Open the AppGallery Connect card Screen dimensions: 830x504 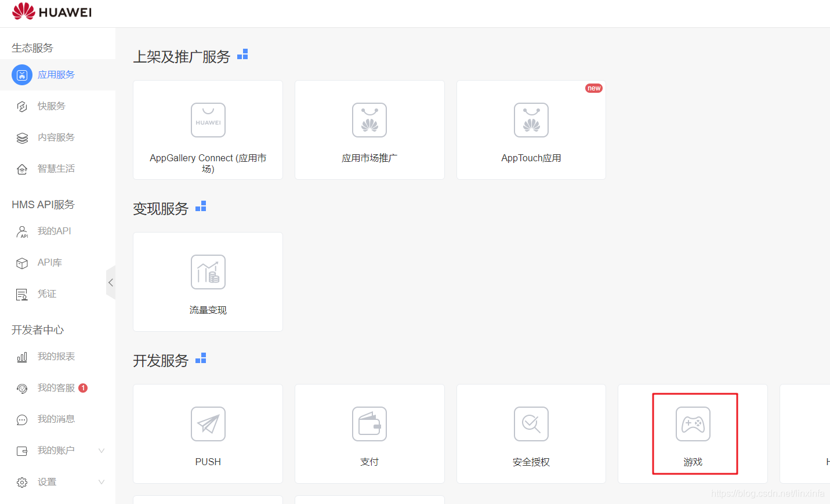[x=208, y=130]
